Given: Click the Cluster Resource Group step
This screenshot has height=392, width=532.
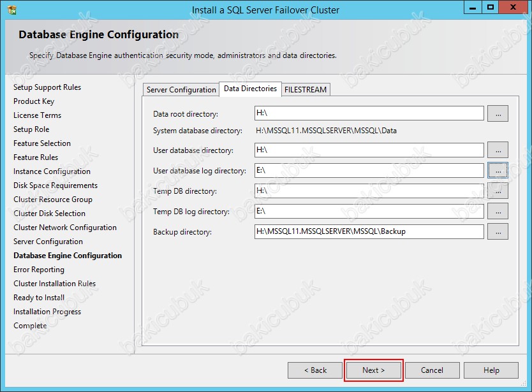Looking at the screenshot, I should 53,200.
